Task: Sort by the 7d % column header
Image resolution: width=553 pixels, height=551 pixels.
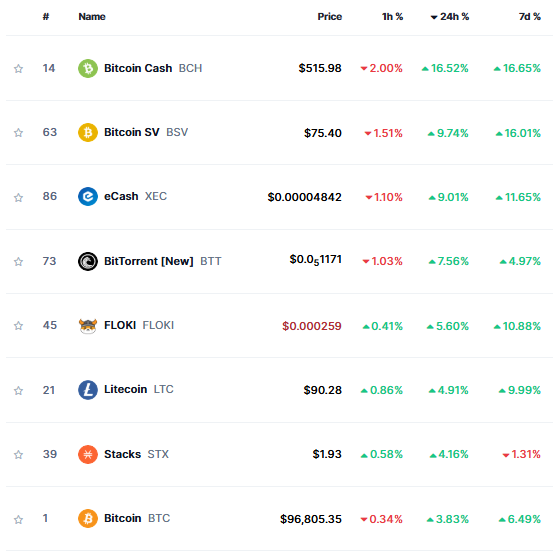Action: coord(529,17)
